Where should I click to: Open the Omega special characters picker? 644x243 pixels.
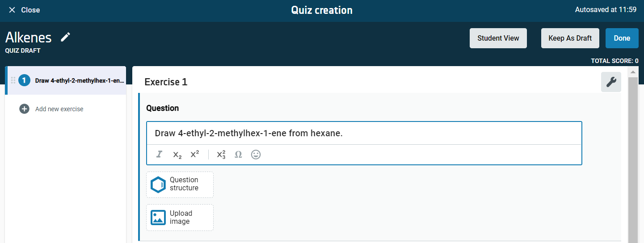coord(238,155)
